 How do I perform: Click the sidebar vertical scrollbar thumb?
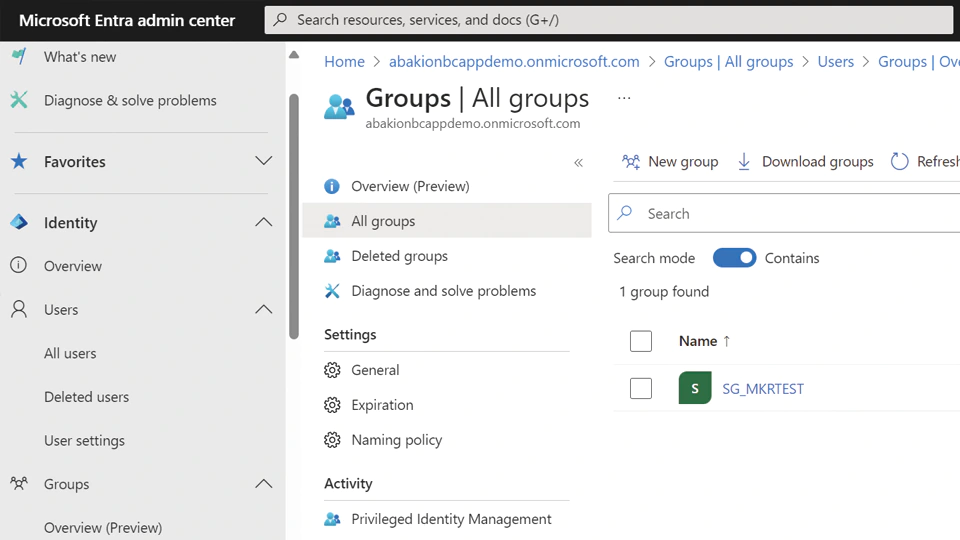pos(294,216)
